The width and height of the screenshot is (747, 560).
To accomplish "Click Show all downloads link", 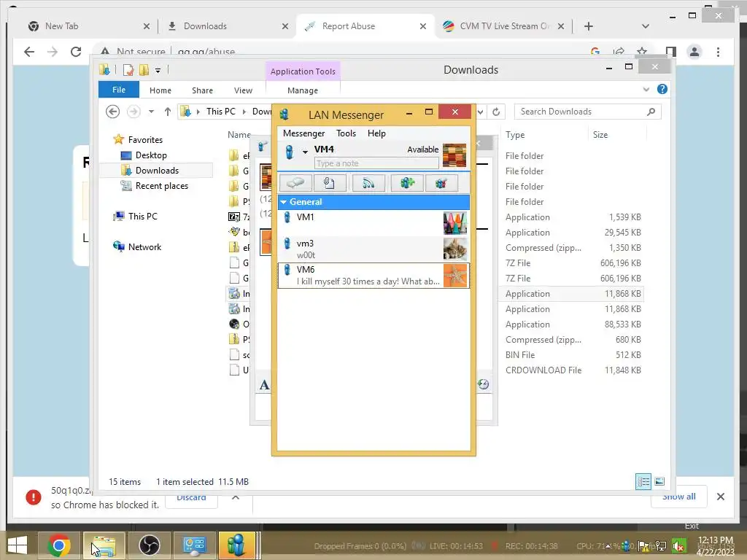I will click(678, 497).
